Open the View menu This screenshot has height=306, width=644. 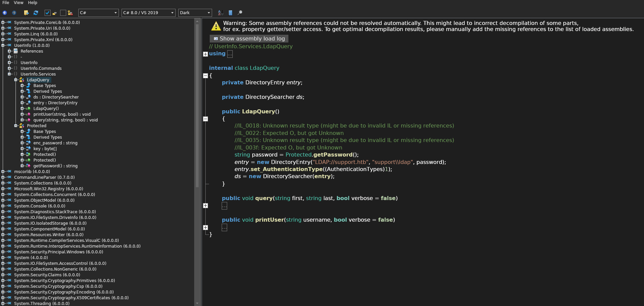tap(19, 3)
